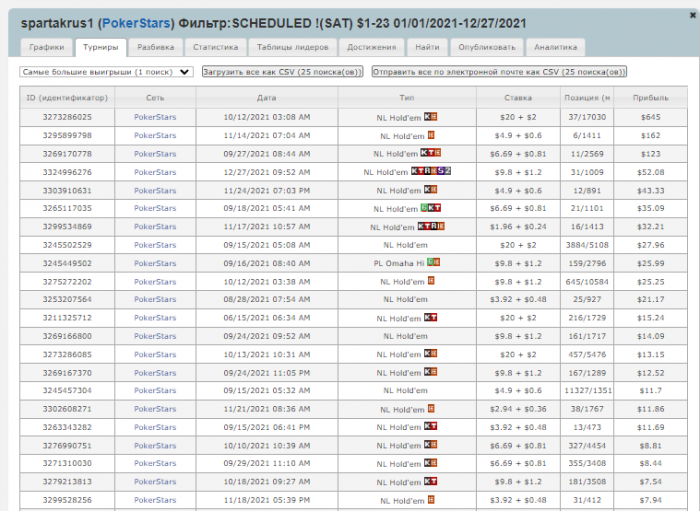Click the type icons in row 3276990751

pyautogui.click(x=430, y=445)
